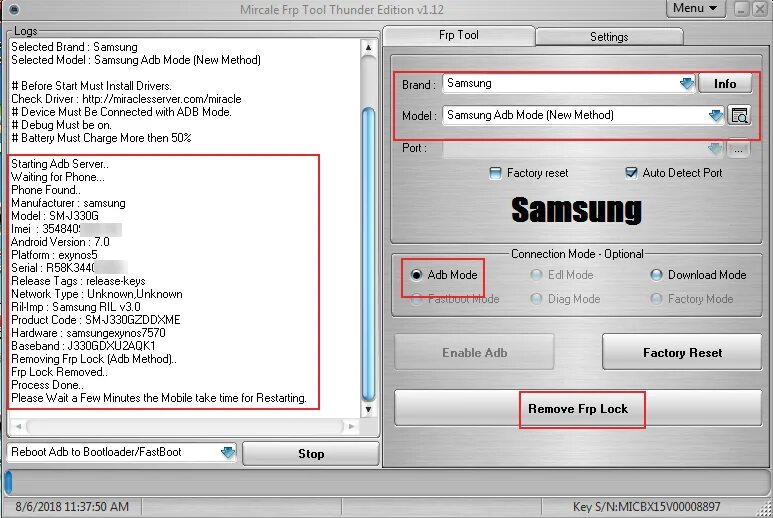Click the Info button
Viewport: 773px width, 518px height.
pyautogui.click(x=725, y=84)
